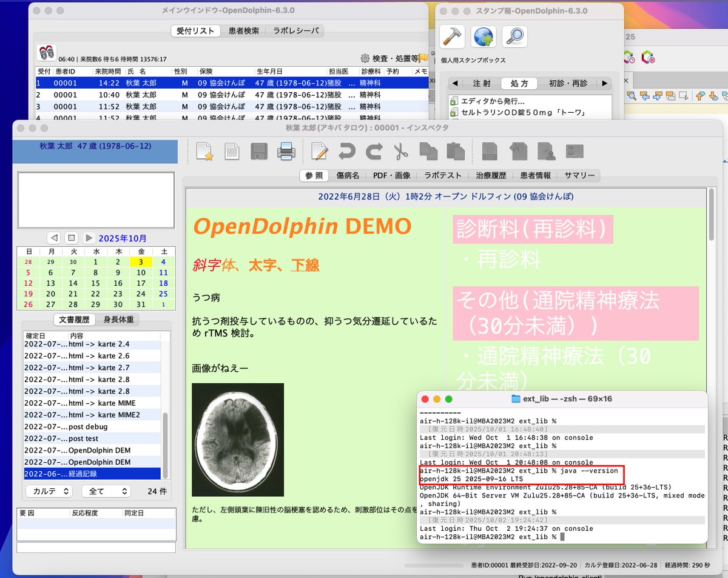This screenshot has height=578, width=728.
Task: Click the vertical scrollbar of document history
Action: click(166, 446)
